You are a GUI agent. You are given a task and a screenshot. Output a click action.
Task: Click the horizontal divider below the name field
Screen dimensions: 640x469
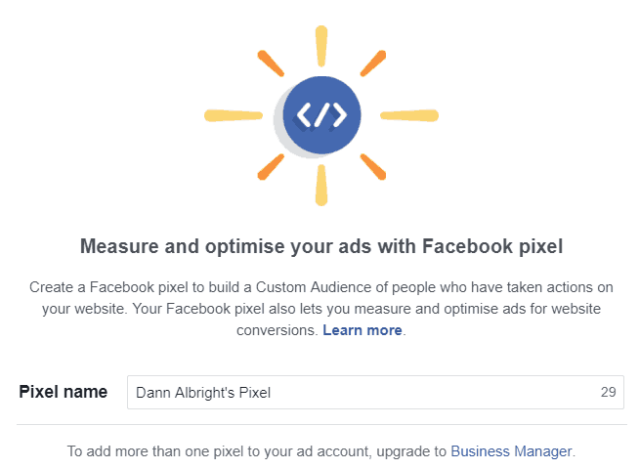click(x=321, y=425)
